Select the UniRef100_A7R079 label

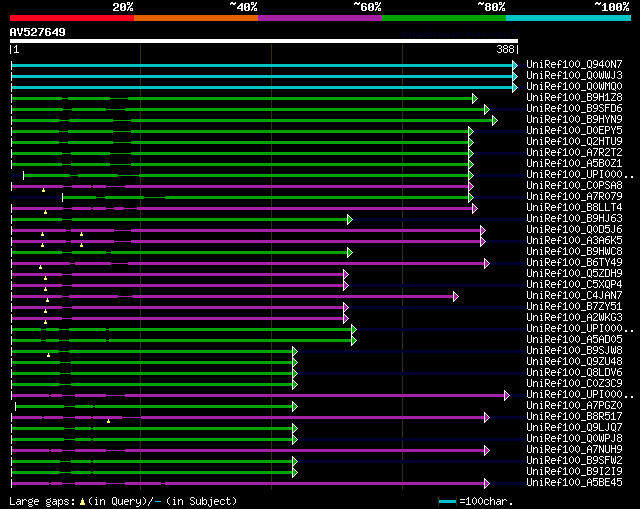point(574,196)
